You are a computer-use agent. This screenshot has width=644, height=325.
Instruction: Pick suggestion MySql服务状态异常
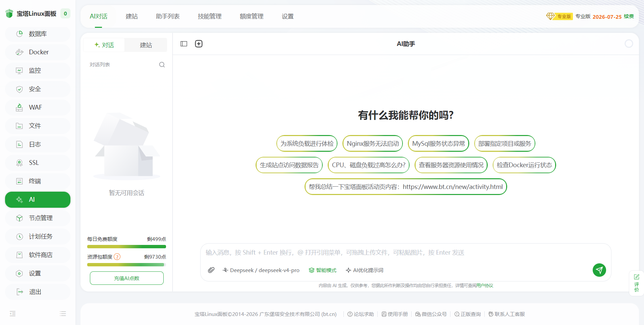pyautogui.click(x=438, y=143)
